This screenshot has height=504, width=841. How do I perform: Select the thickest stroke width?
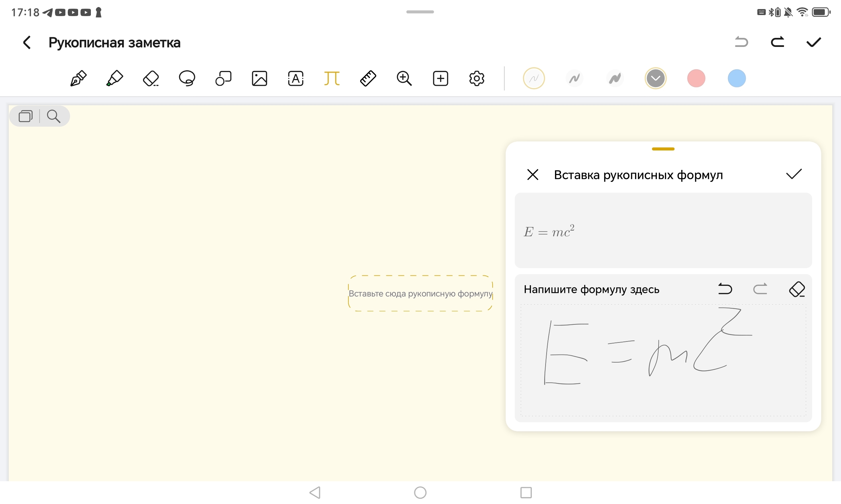pyautogui.click(x=615, y=78)
